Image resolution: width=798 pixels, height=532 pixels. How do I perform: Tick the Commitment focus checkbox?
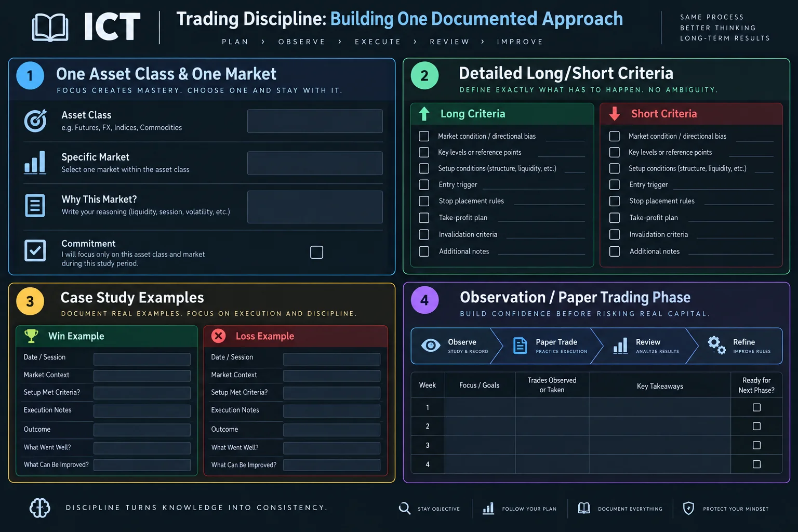coord(316,252)
